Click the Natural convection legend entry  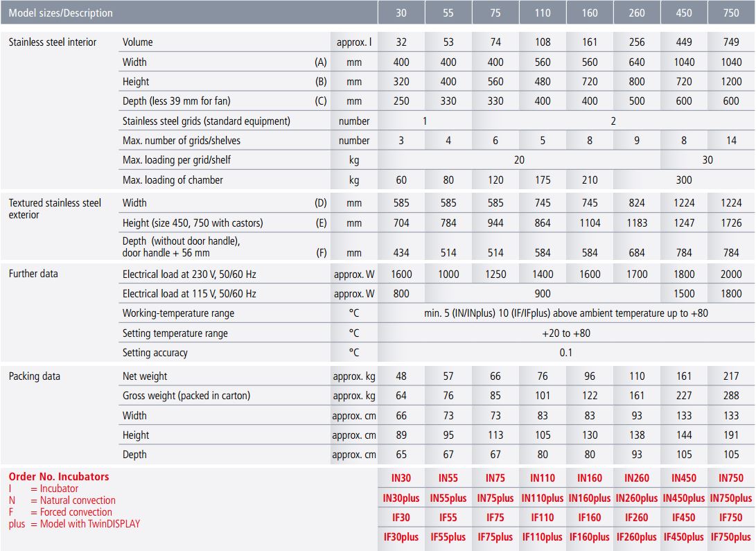point(78,500)
